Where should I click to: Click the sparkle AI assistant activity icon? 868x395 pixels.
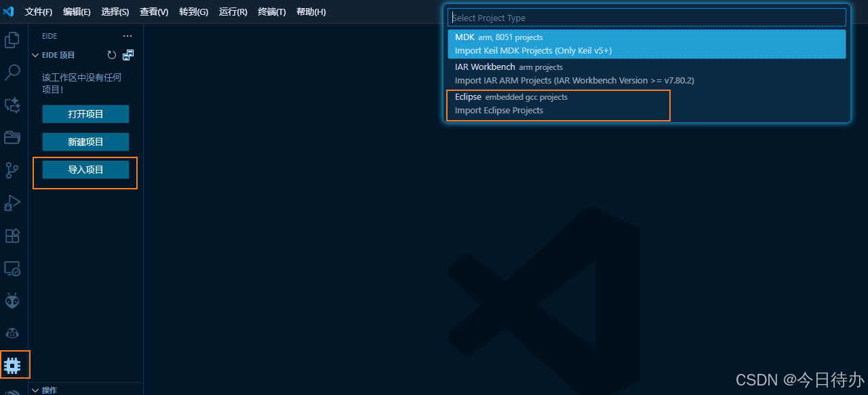(12, 105)
